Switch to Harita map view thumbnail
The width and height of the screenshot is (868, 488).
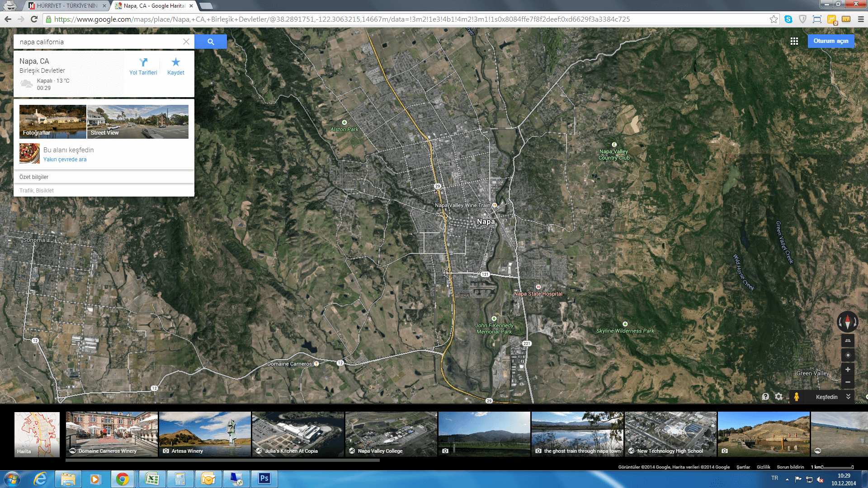coord(37,434)
